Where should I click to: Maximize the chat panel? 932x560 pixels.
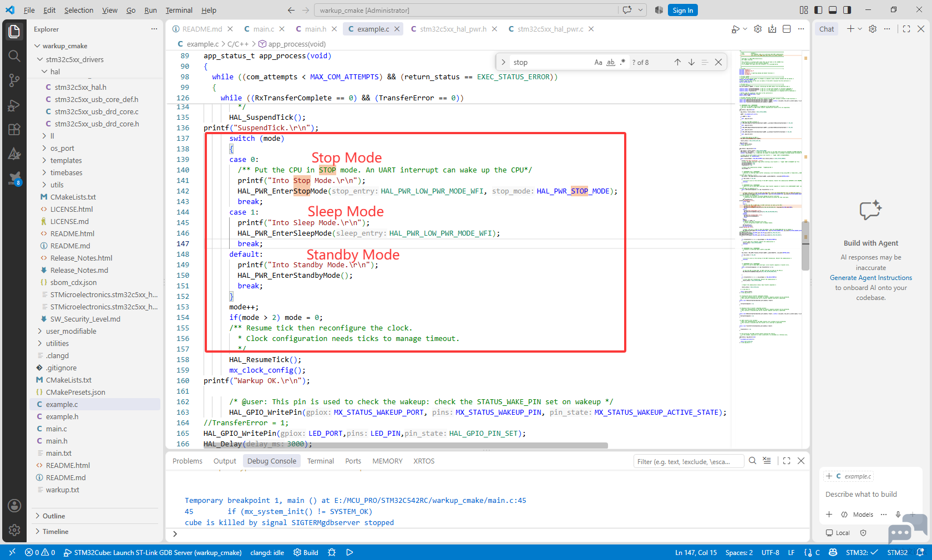906,29
